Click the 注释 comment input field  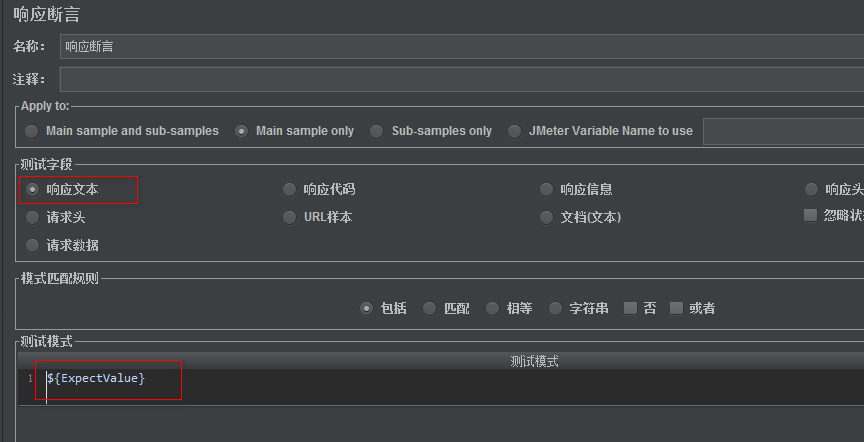point(460,79)
